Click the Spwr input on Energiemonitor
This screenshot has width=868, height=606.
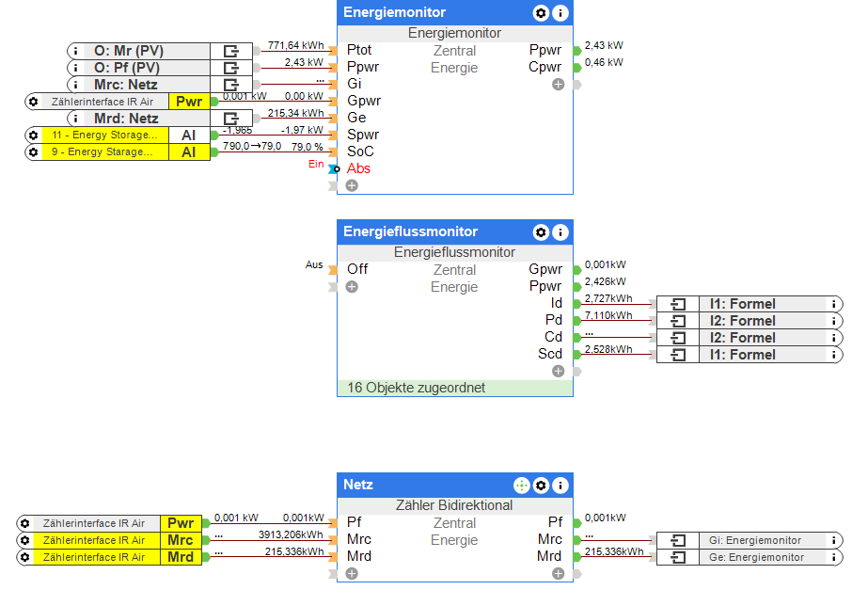[363, 135]
